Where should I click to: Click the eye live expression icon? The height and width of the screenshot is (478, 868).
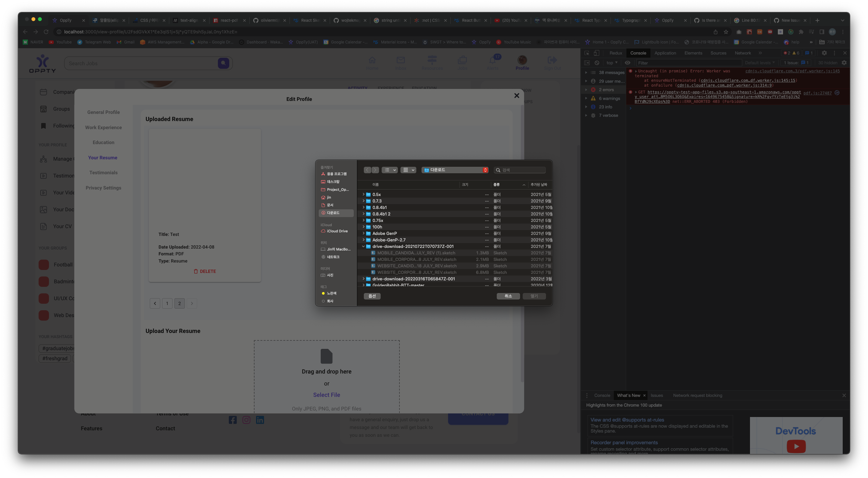coord(627,63)
